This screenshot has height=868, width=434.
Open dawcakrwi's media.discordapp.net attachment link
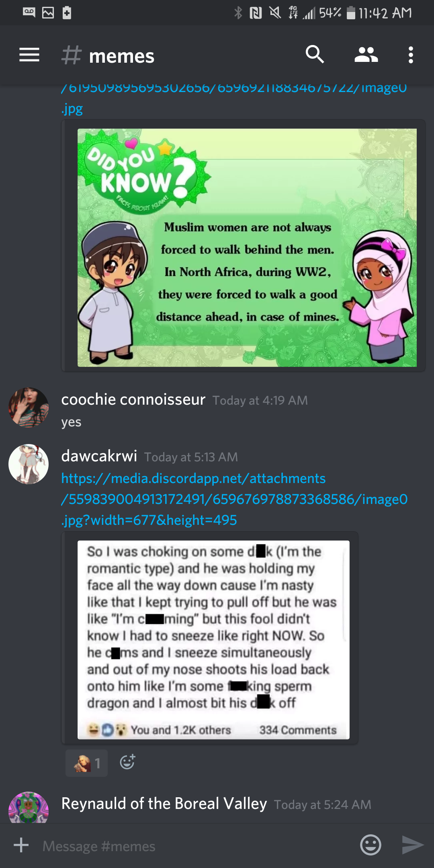click(x=234, y=499)
